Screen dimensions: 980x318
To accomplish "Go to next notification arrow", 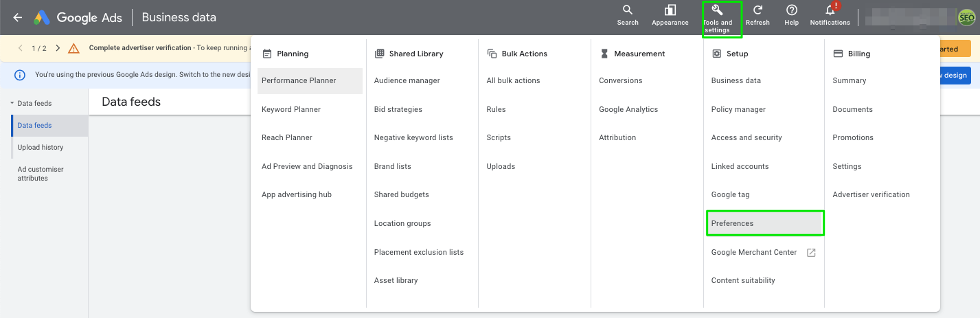I will click(57, 48).
